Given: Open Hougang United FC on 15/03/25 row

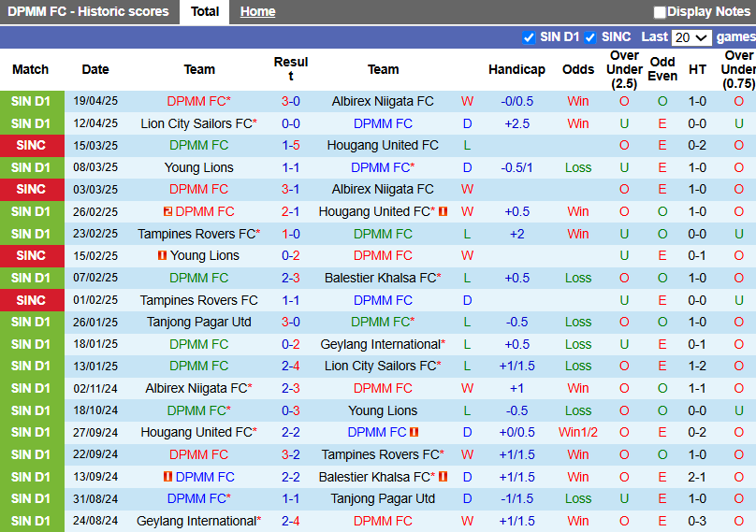Looking at the screenshot, I should 383,145.
